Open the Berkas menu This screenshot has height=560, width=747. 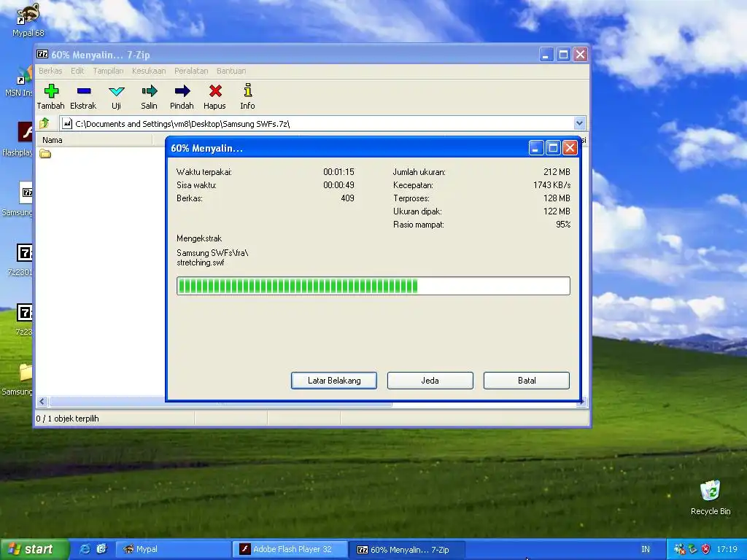tap(50, 71)
